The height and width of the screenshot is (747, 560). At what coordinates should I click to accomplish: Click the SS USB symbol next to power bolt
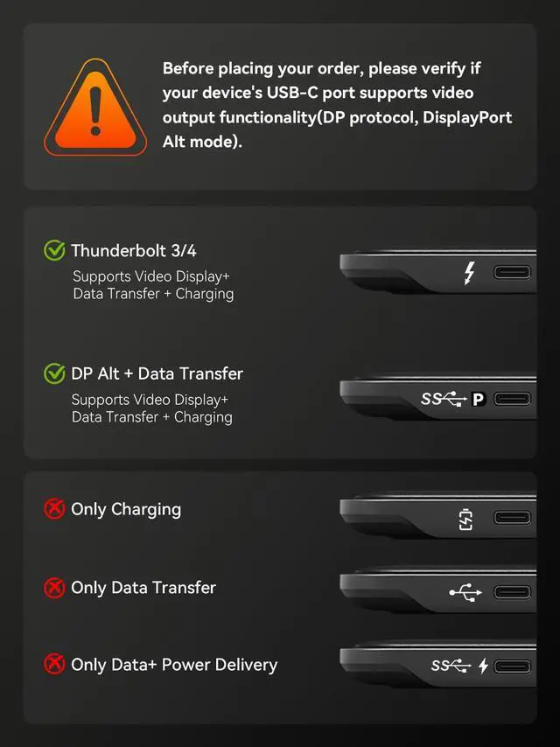tap(451, 665)
